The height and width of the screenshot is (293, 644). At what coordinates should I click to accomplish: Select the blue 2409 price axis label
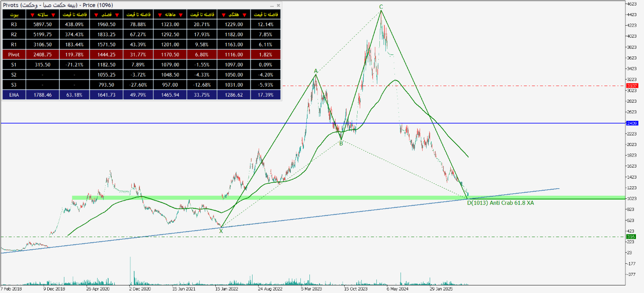pyautogui.click(x=632, y=123)
